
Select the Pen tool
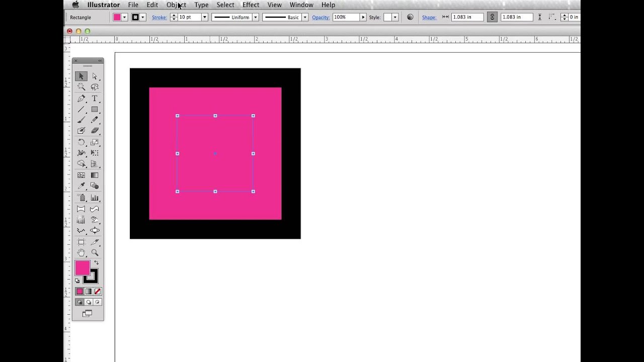coord(81,99)
